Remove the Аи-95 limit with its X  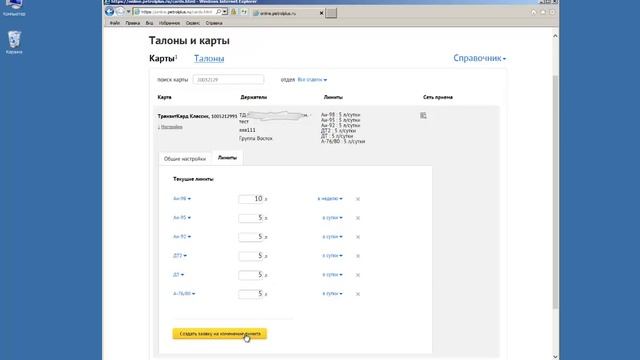[358, 218]
